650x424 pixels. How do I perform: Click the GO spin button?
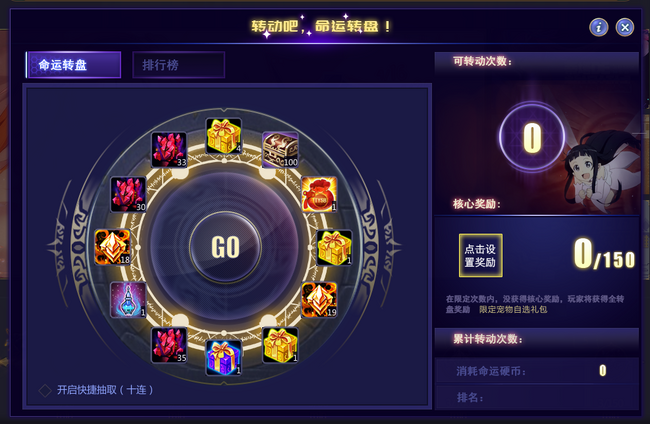pyautogui.click(x=225, y=247)
